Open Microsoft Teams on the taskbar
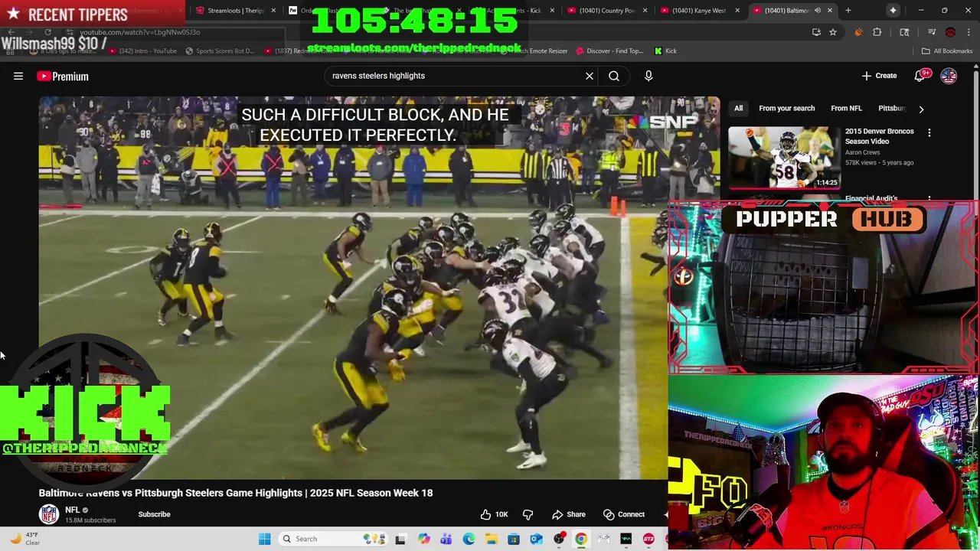The width and height of the screenshot is (980, 551). (446, 539)
